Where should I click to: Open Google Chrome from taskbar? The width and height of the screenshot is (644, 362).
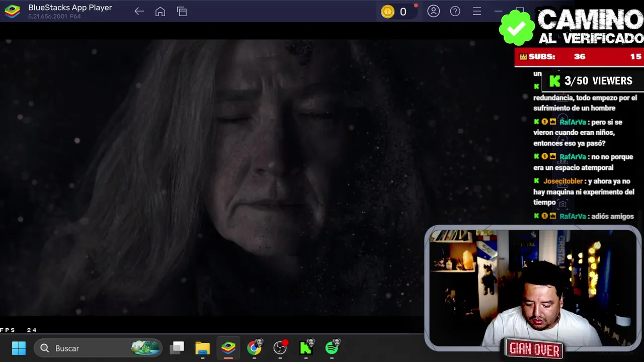click(x=255, y=347)
